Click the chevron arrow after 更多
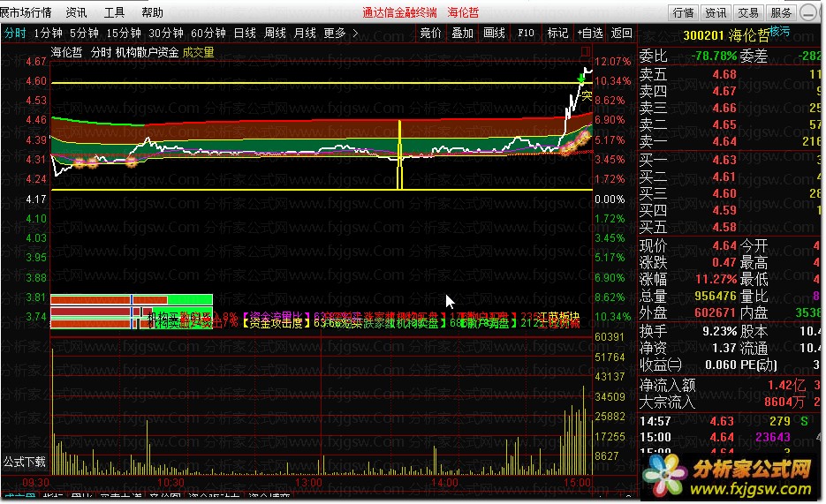The height and width of the screenshot is (504, 826). click(x=355, y=34)
